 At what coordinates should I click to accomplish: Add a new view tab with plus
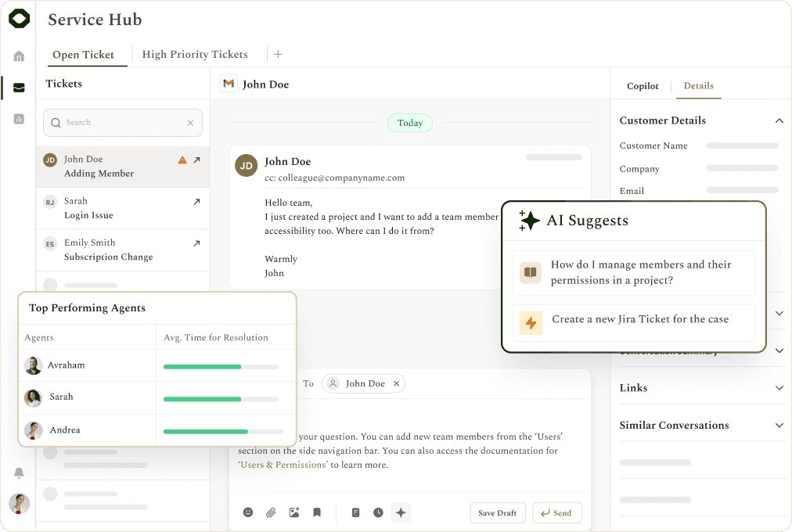coord(278,54)
